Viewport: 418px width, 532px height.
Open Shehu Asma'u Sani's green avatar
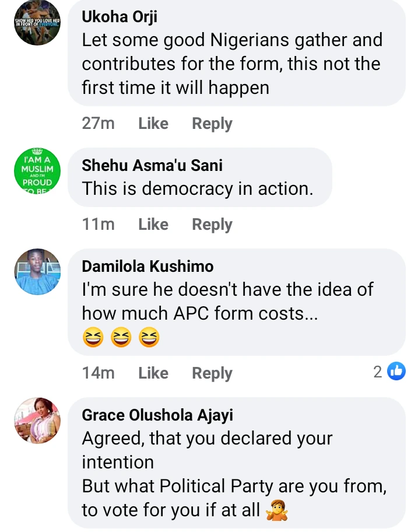(x=37, y=171)
